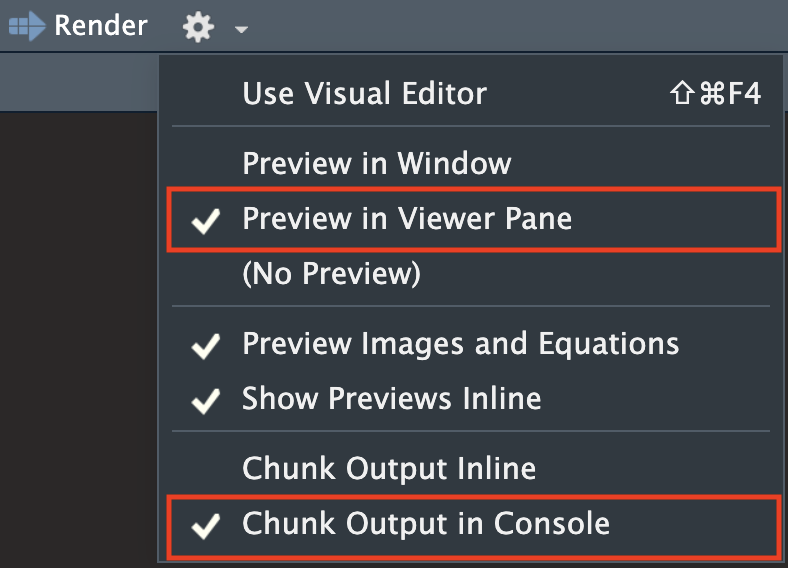This screenshot has width=788, height=568.
Task: Open the gear settings icon
Action: point(199,27)
